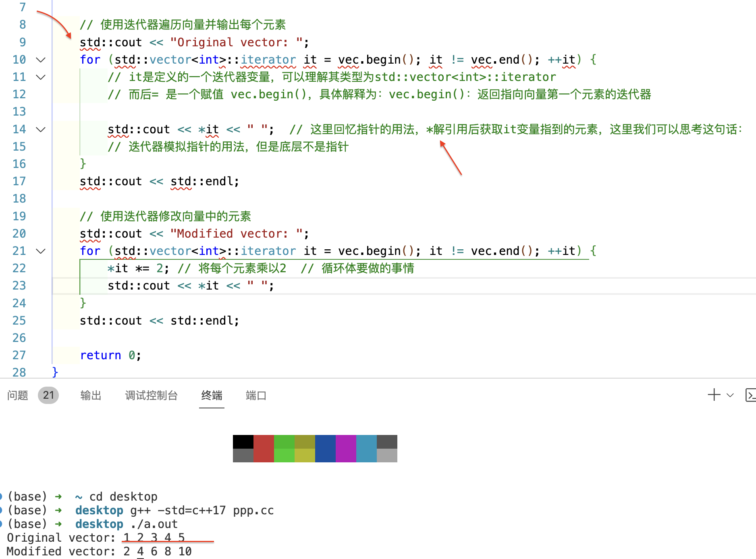The image size is (756, 559).
Task: Click the 'Original vector: 1 2 3 4 5' output line
Action: 96,538
